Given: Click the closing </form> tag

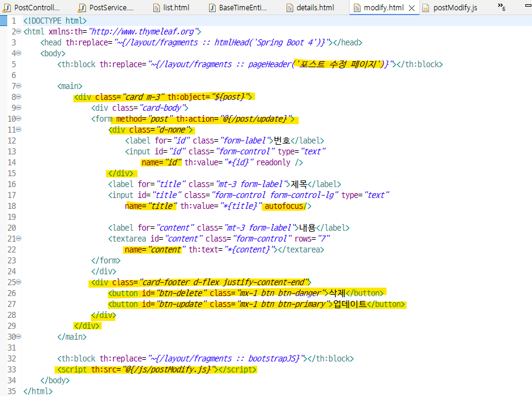Looking at the screenshot, I should (x=105, y=260).
